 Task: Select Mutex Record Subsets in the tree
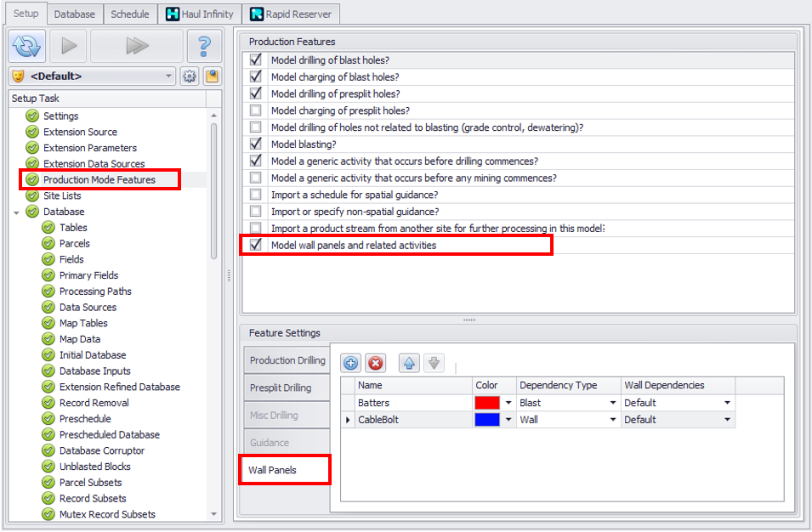point(107,514)
